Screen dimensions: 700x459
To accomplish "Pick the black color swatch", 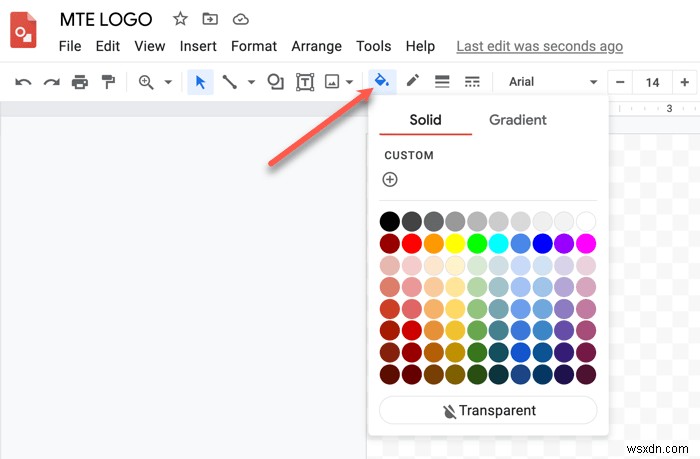I will [390, 221].
